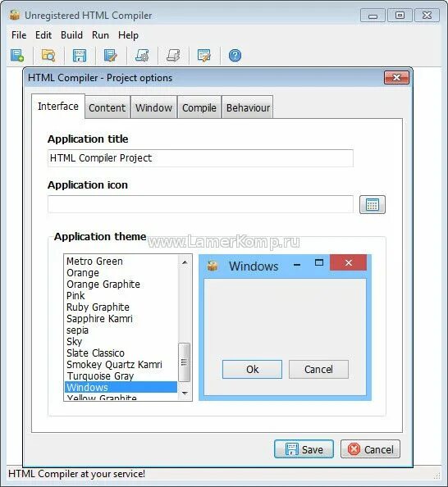Select the Pink theme
Screen dimensions: 448x487
coord(121,296)
